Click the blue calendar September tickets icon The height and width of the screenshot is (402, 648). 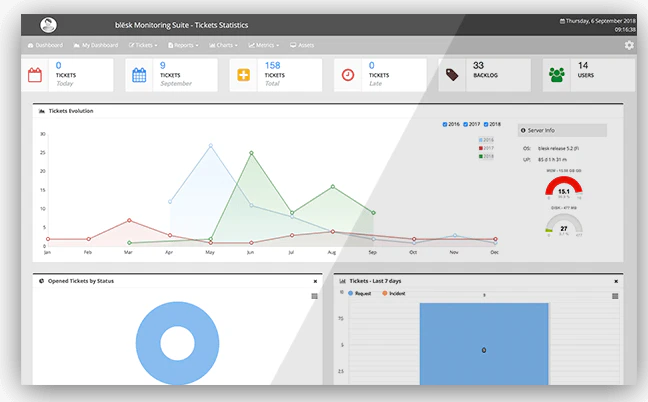pyautogui.click(x=139, y=75)
